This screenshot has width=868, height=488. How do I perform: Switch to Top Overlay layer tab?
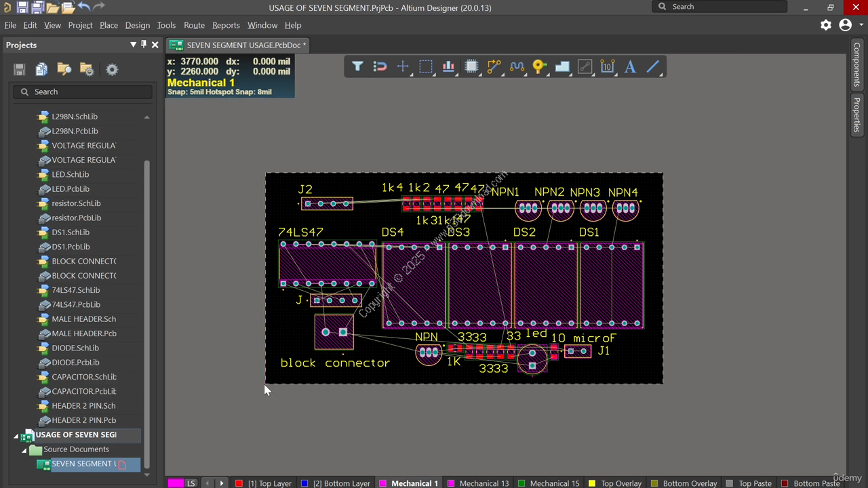click(x=614, y=483)
